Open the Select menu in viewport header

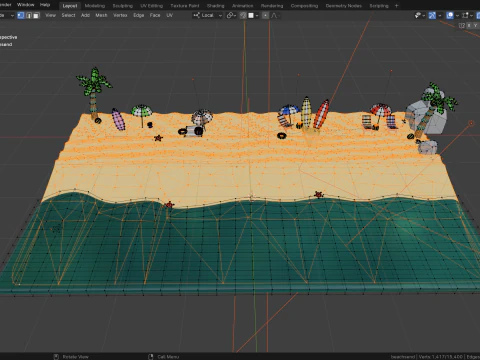click(68, 15)
